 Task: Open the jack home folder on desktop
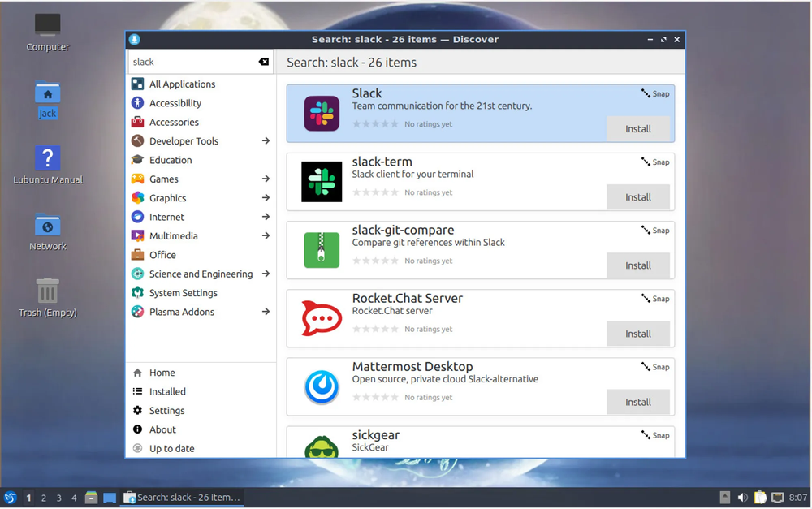[x=48, y=99]
